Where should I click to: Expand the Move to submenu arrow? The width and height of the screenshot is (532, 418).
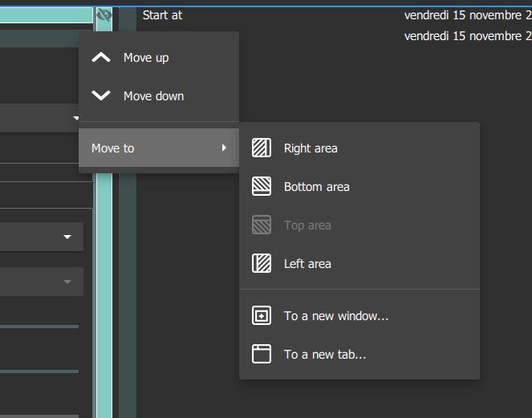(224, 148)
